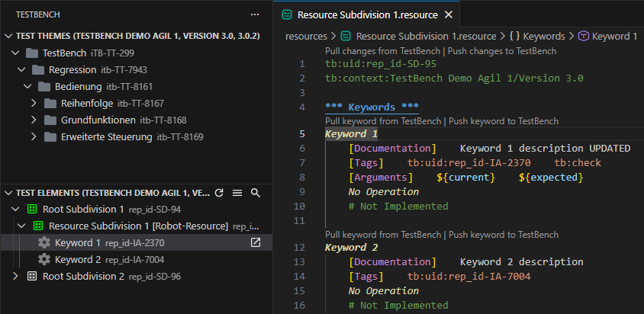Viewport: 644px width, 314px height.
Task: Click the curly braces Keywords breadcrumb icon
Action: coord(514,36)
